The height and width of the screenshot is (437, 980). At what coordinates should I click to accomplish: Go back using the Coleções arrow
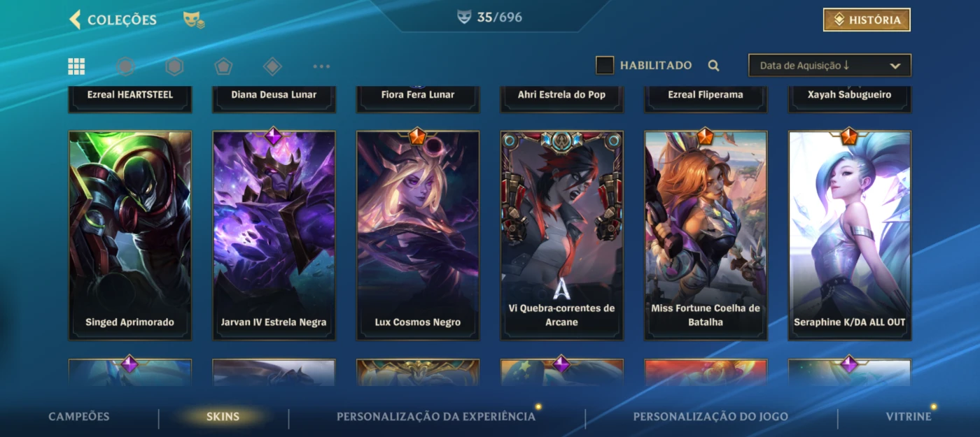76,20
